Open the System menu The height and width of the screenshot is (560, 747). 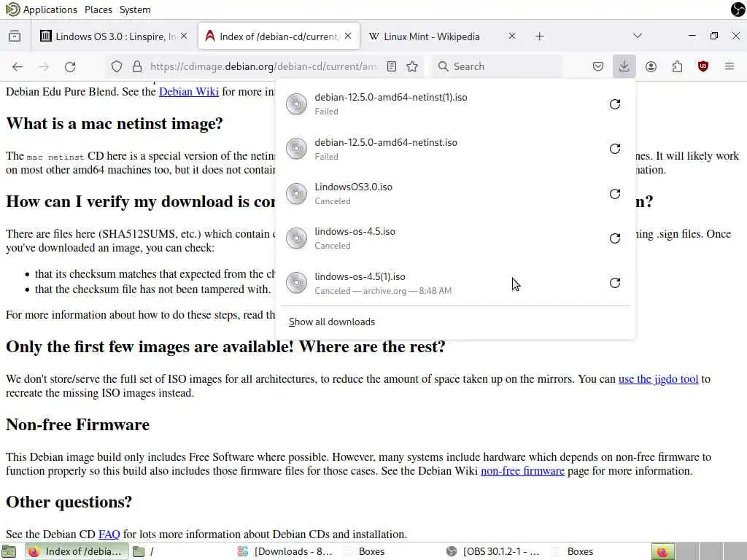tap(135, 9)
